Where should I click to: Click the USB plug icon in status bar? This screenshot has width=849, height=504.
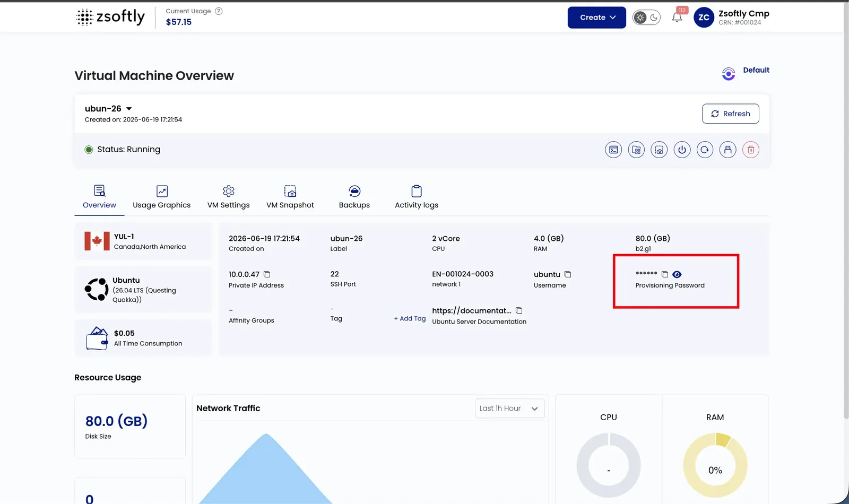(727, 150)
